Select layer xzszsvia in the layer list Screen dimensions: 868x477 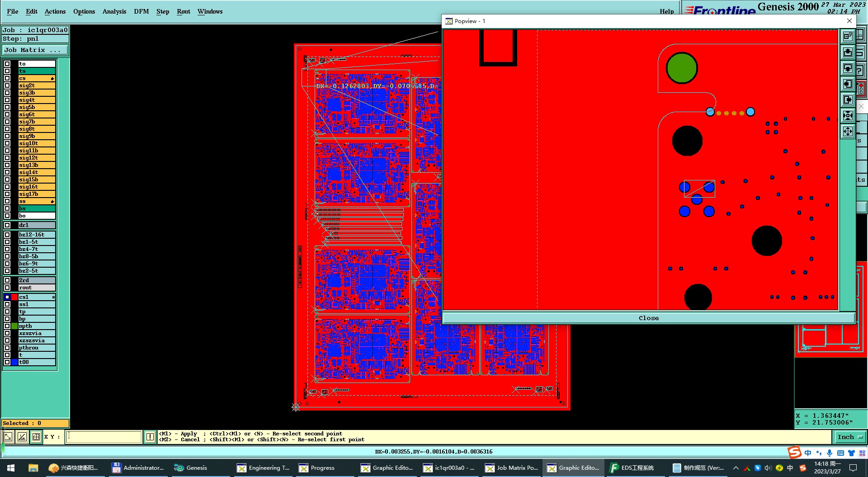click(37, 340)
